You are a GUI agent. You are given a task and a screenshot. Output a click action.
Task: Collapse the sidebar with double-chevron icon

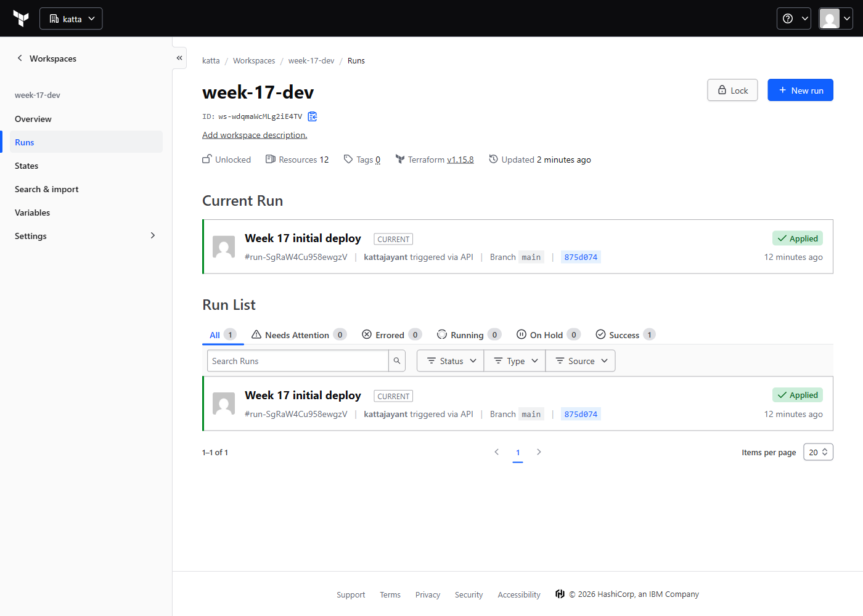179,58
